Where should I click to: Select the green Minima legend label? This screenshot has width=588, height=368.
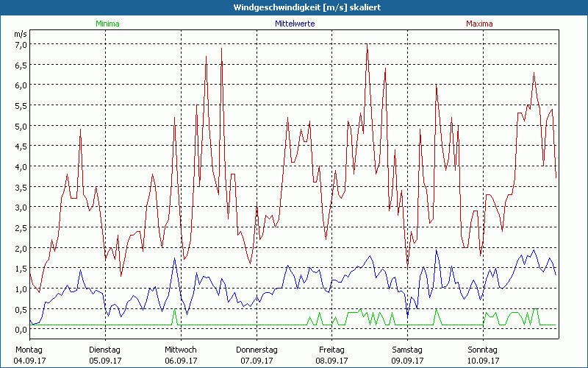(x=107, y=24)
